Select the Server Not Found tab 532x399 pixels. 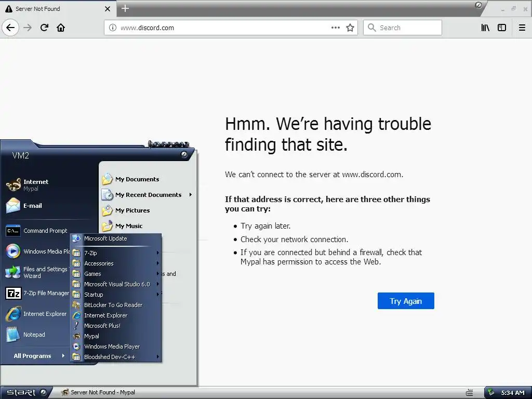coord(58,9)
